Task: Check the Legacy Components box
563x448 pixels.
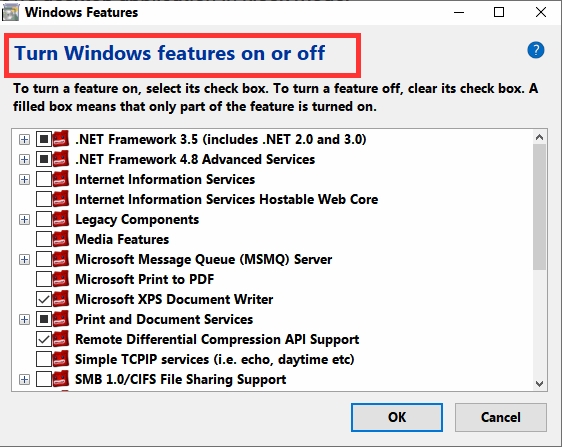Action: 44,219
